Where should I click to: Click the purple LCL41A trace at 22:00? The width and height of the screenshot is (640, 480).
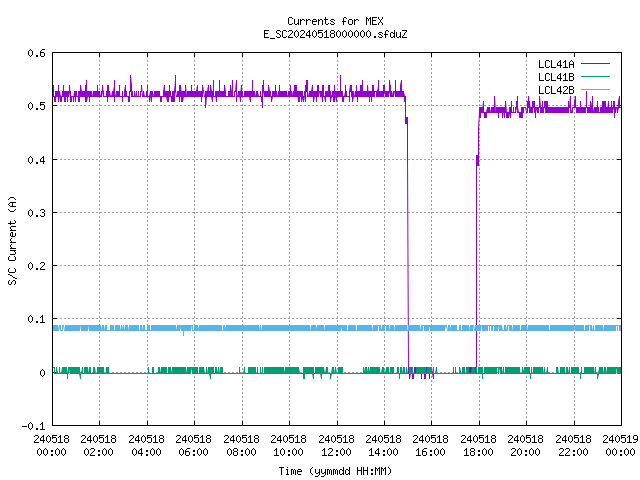click(x=574, y=109)
